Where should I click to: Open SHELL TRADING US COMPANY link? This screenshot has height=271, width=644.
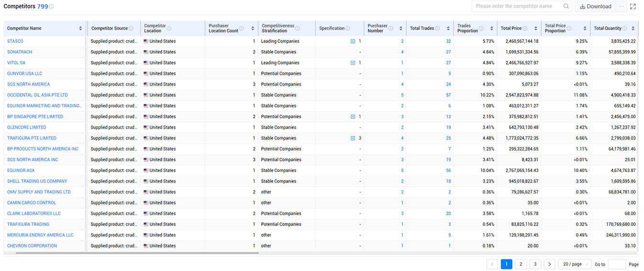point(37,181)
